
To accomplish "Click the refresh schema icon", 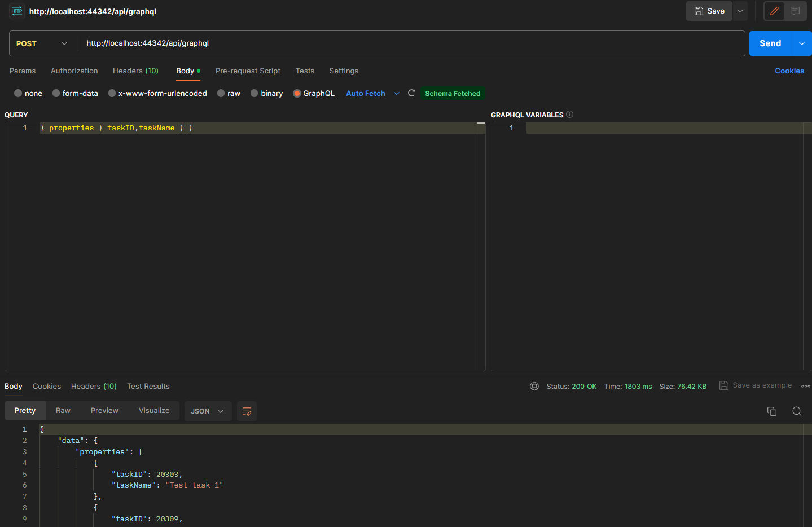I will tap(411, 93).
